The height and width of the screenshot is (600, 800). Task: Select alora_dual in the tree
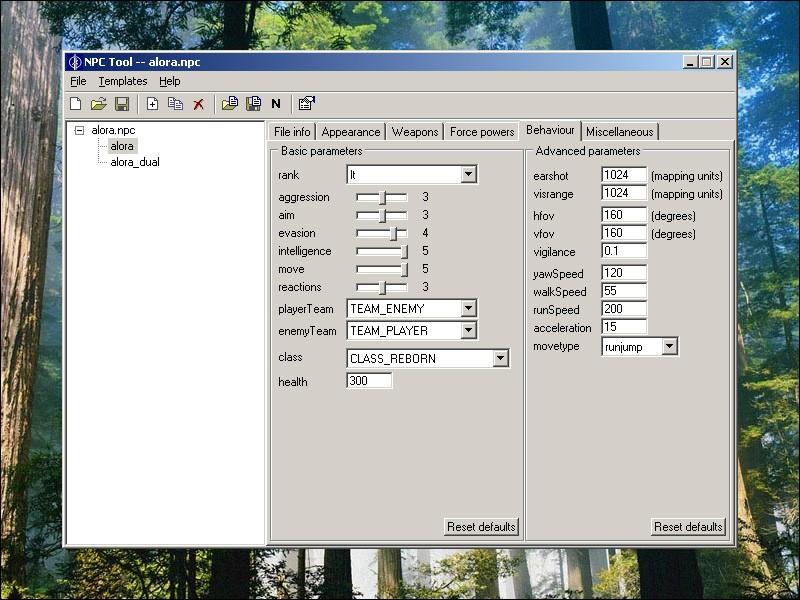coord(134,162)
